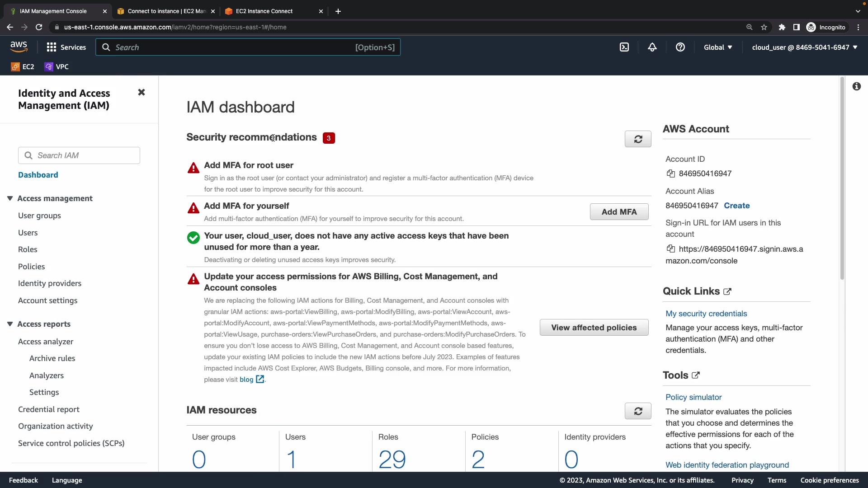
Task: Open the Services grid menu
Action: click(66, 47)
